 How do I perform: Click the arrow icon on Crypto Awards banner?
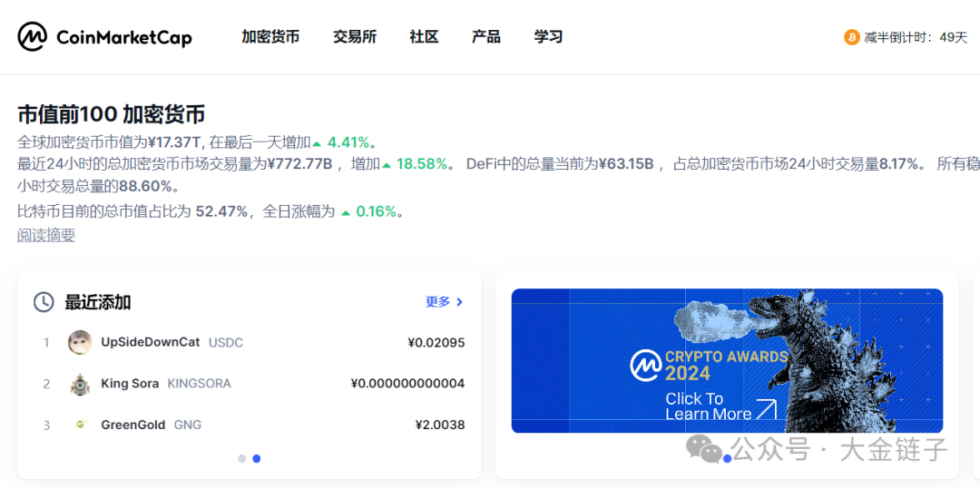(x=766, y=408)
